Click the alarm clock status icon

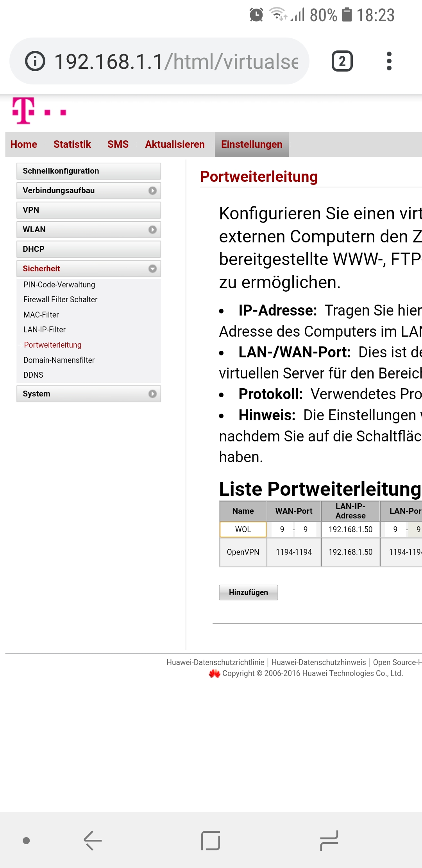coord(256,15)
